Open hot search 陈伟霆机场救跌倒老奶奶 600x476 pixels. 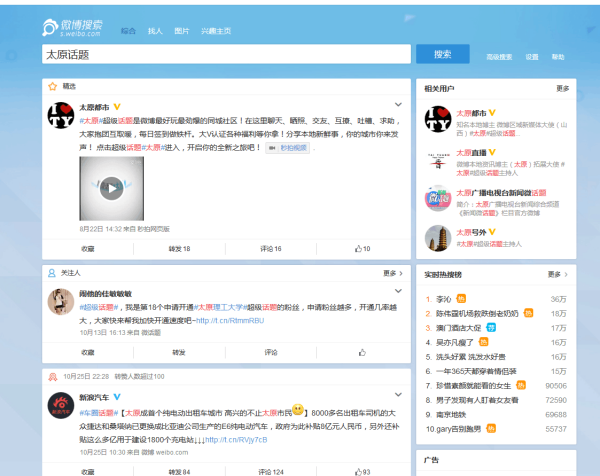point(477,314)
